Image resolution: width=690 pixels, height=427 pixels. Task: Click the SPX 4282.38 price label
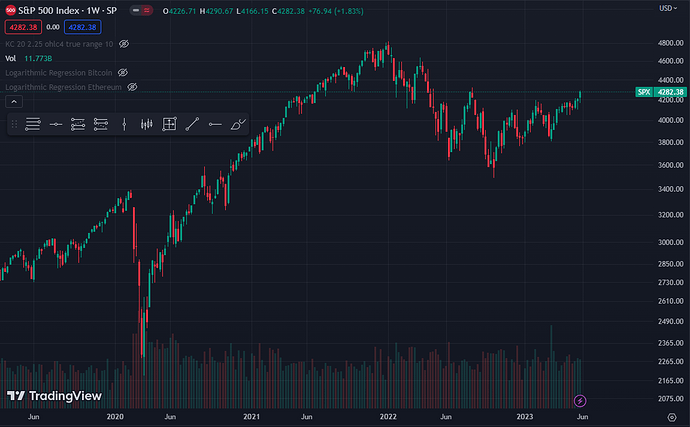[661, 92]
